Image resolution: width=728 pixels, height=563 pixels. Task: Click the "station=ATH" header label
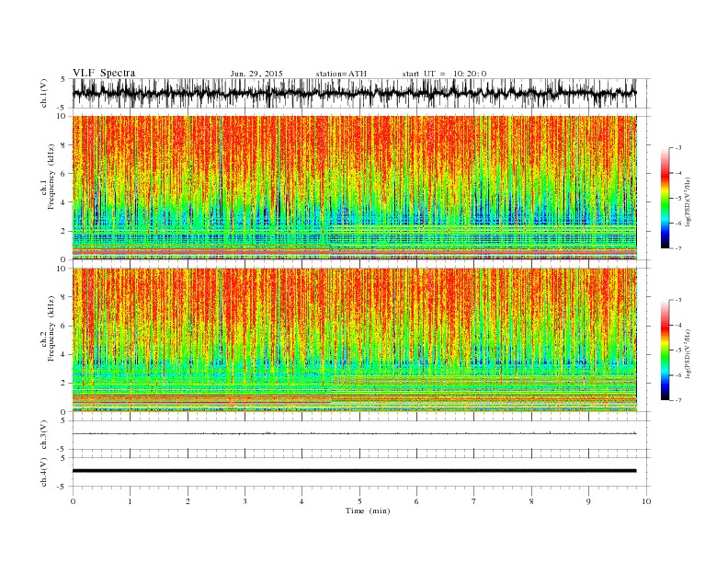(341, 74)
